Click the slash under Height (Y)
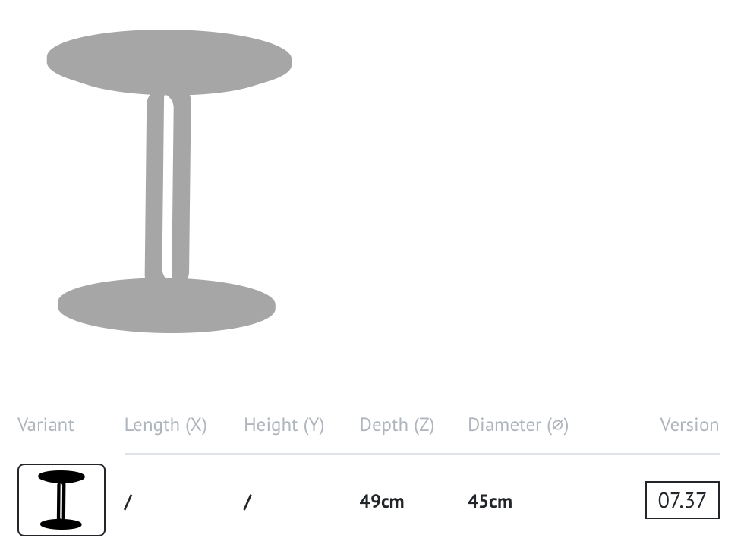Image resolution: width=744 pixels, height=560 pixels. click(x=247, y=502)
